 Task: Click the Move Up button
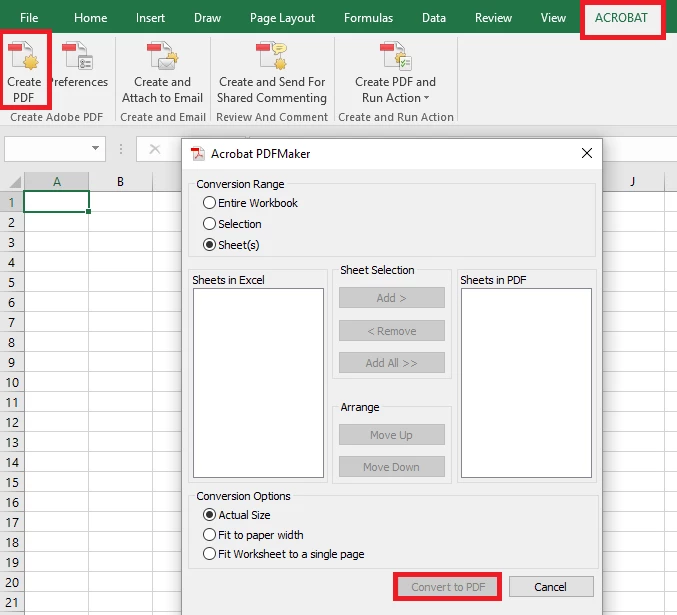coord(392,434)
